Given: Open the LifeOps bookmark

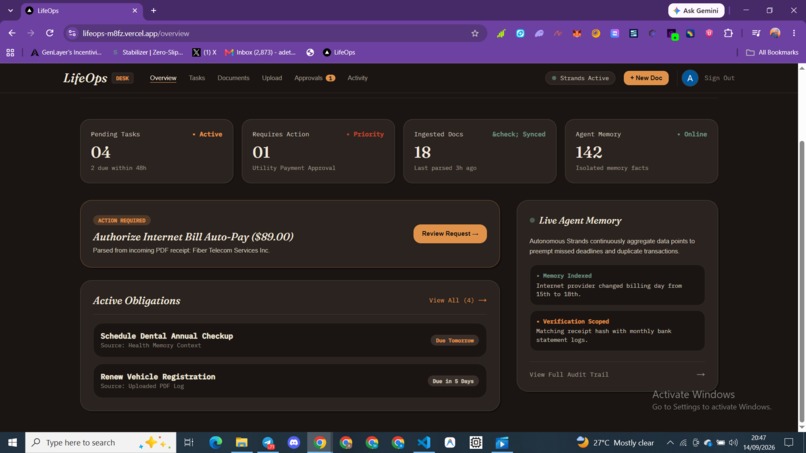Looking at the screenshot, I should (x=339, y=52).
